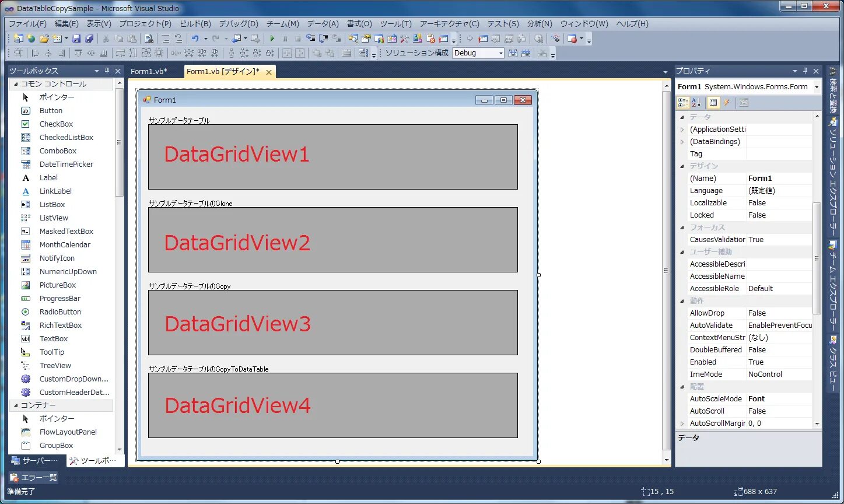
Task: Open the Debug solution configuration dropdown
Action: [500, 52]
